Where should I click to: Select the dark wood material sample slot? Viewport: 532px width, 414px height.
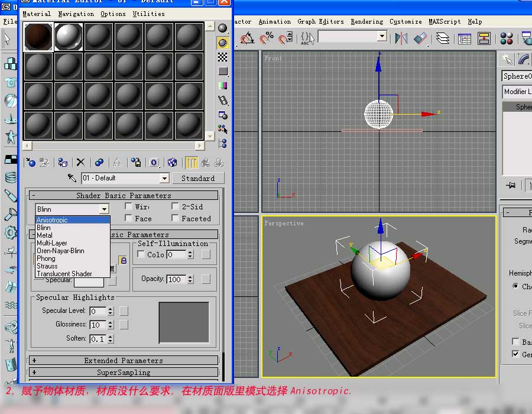pyautogui.click(x=38, y=37)
